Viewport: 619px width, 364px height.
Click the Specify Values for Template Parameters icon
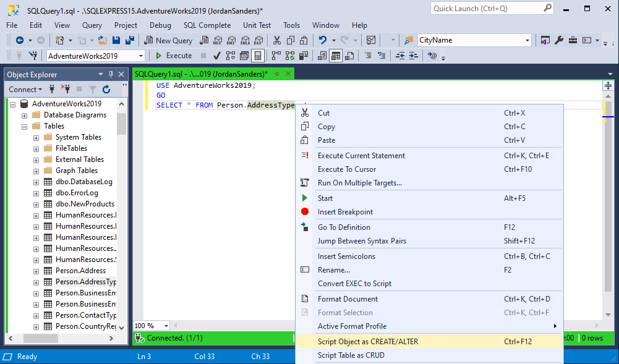point(432,56)
